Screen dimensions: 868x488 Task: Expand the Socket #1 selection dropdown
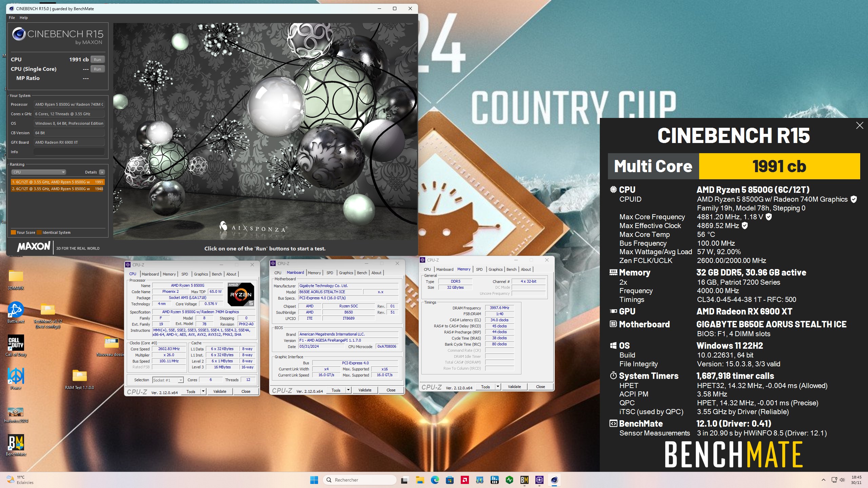pos(168,380)
